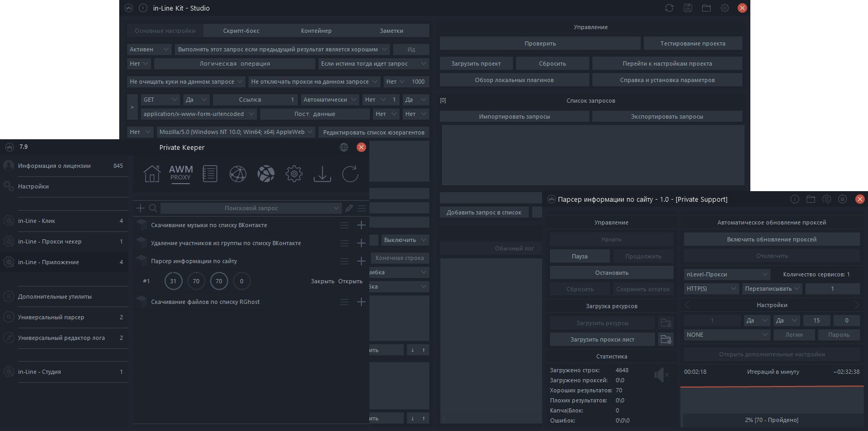
Task: Click the circular indicator showing 31
Action: [x=173, y=281]
